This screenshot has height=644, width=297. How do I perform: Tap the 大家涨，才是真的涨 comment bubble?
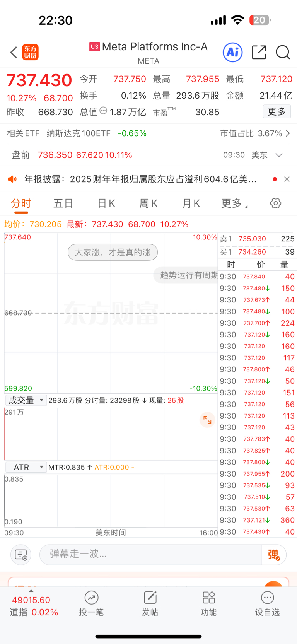point(113,253)
